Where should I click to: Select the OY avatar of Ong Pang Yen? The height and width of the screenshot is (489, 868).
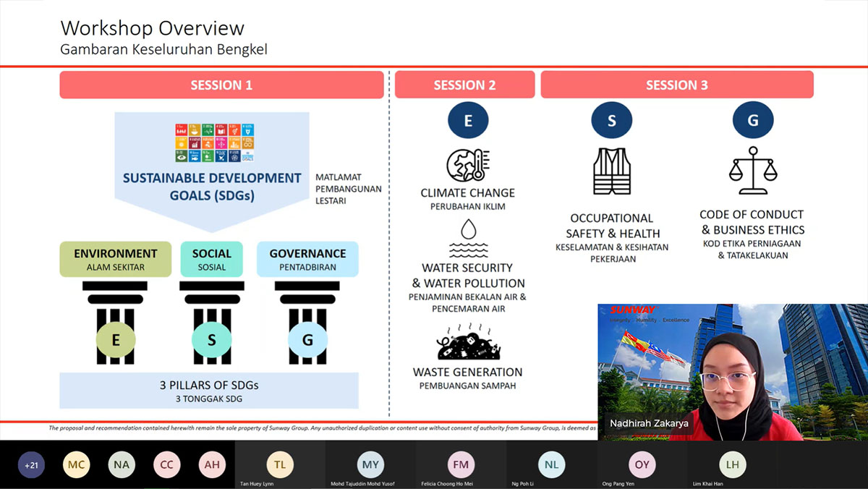[x=642, y=464]
